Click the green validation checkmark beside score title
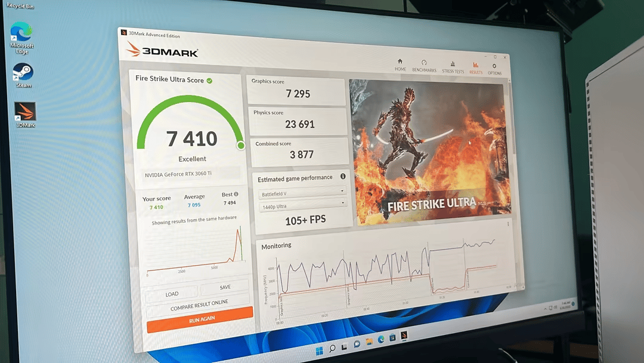 (209, 81)
